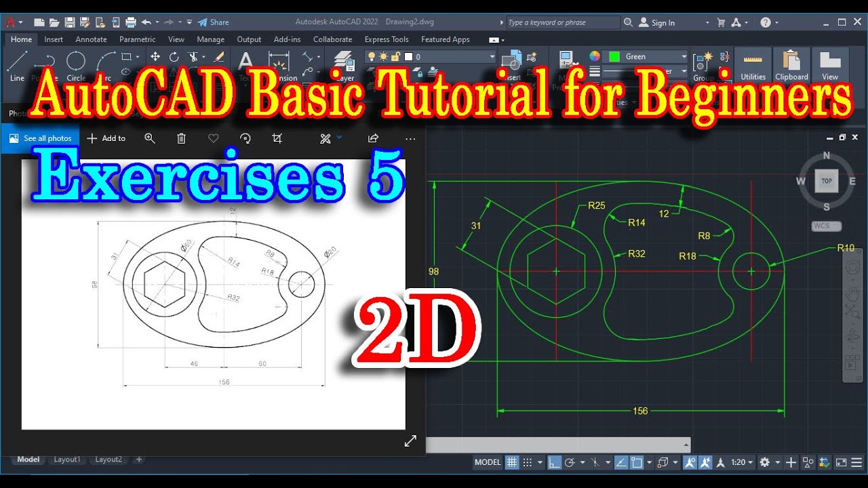868x488 pixels.
Task: Choose the Rotate tool in Modify panel
Action: (174, 56)
